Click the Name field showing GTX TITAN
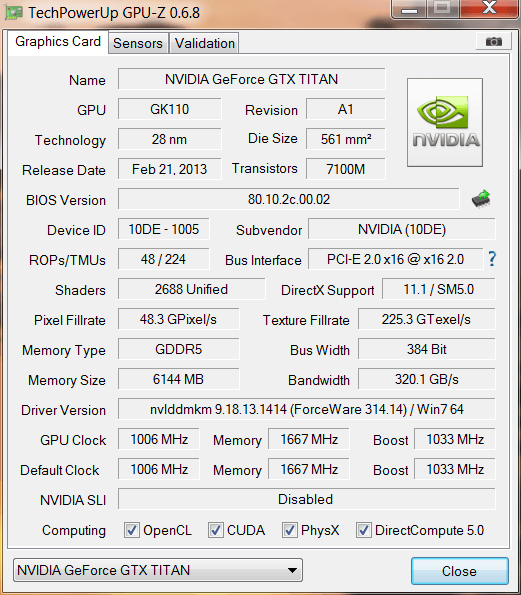 click(252, 79)
